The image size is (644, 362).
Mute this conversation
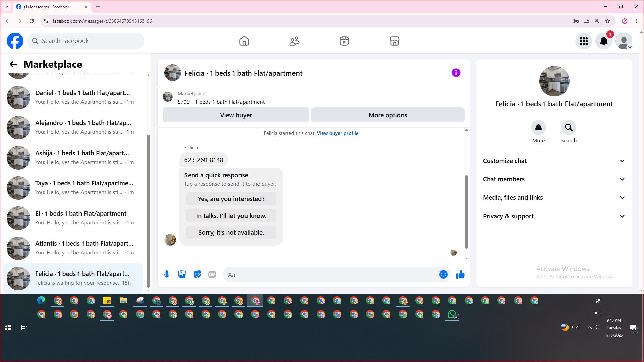[x=538, y=128]
